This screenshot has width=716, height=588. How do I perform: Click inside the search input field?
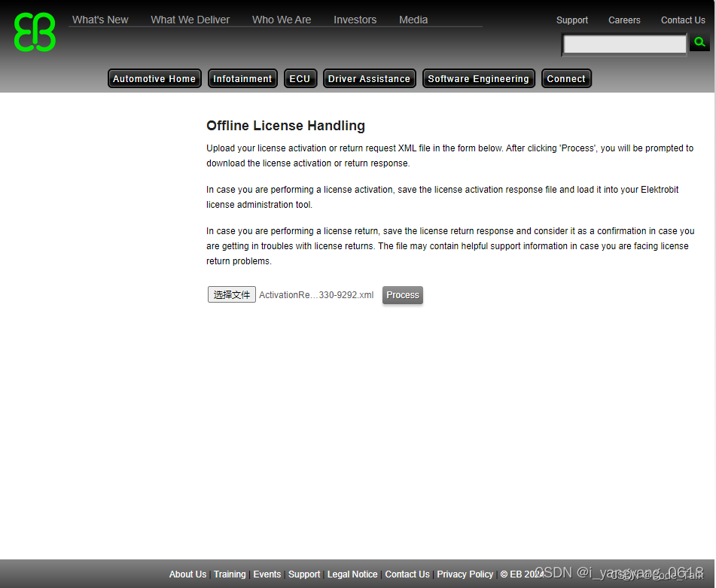coord(623,45)
